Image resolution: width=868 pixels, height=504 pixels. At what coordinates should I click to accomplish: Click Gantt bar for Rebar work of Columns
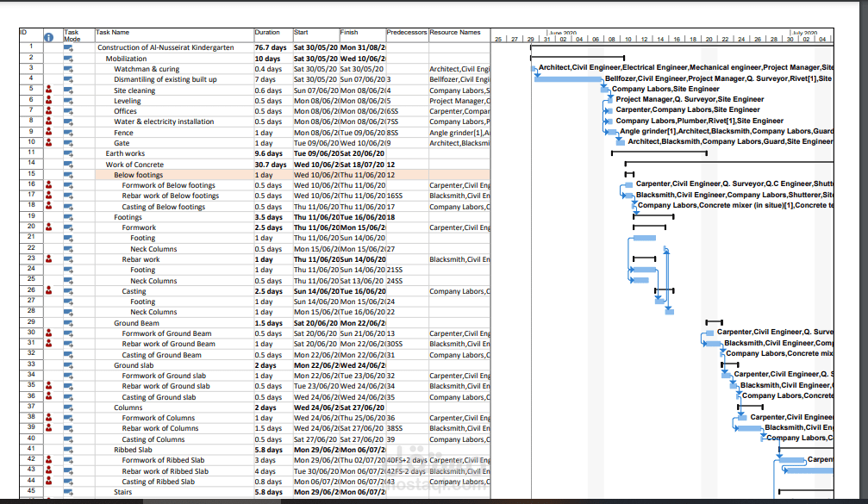[750, 428]
